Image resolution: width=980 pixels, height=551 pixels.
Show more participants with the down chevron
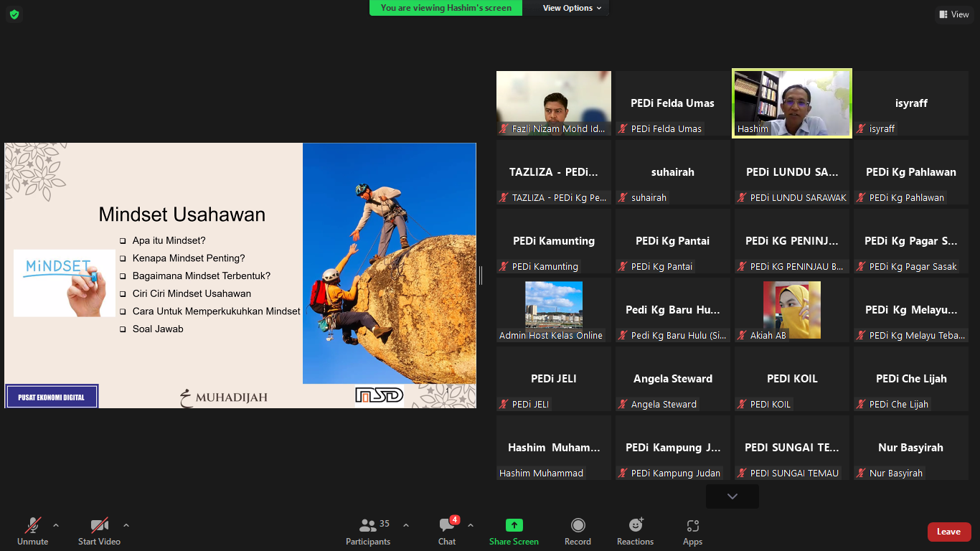click(x=732, y=496)
